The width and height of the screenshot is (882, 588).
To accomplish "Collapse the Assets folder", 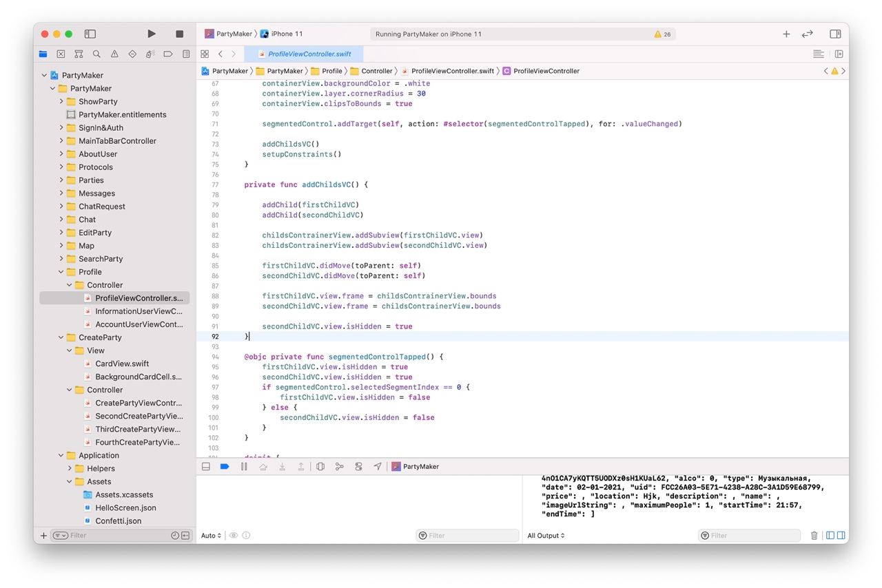I will tap(70, 481).
